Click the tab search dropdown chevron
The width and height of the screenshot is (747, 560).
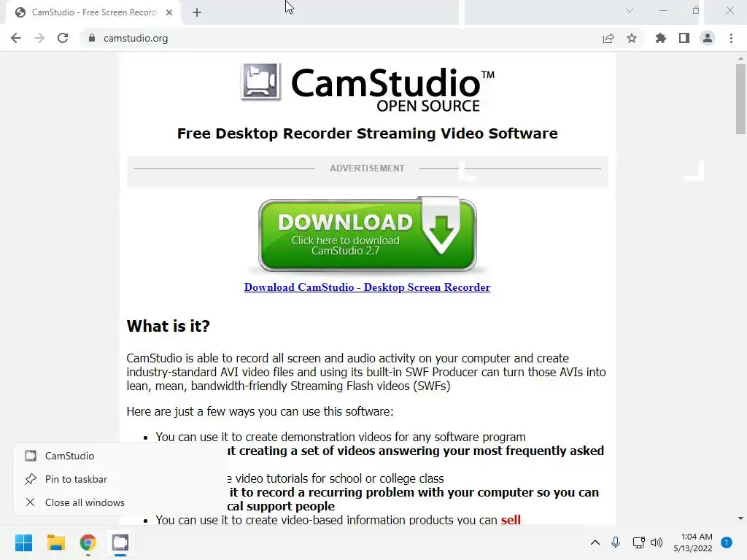click(x=630, y=10)
